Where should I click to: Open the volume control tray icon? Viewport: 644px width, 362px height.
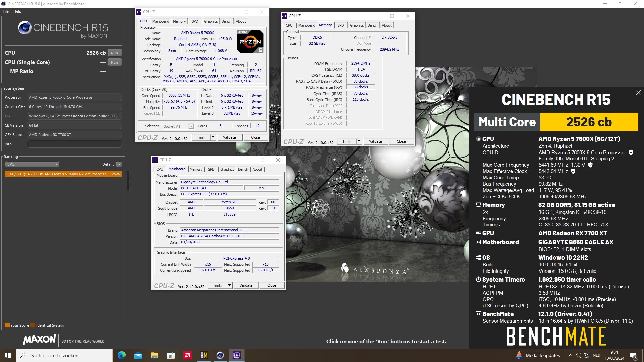tap(578, 355)
